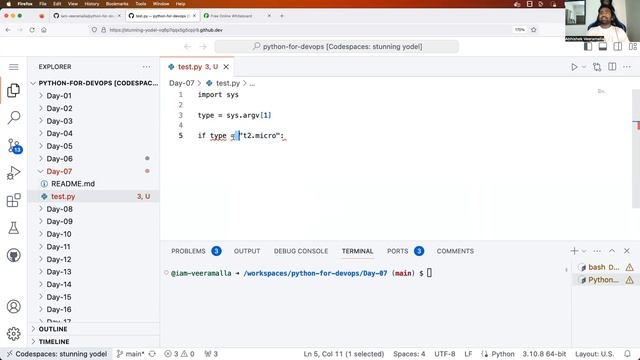Click the main branch status item

130,354
